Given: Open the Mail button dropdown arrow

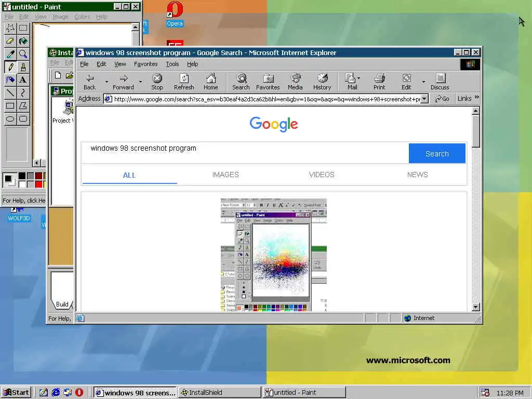Looking at the screenshot, I should click(x=359, y=78).
